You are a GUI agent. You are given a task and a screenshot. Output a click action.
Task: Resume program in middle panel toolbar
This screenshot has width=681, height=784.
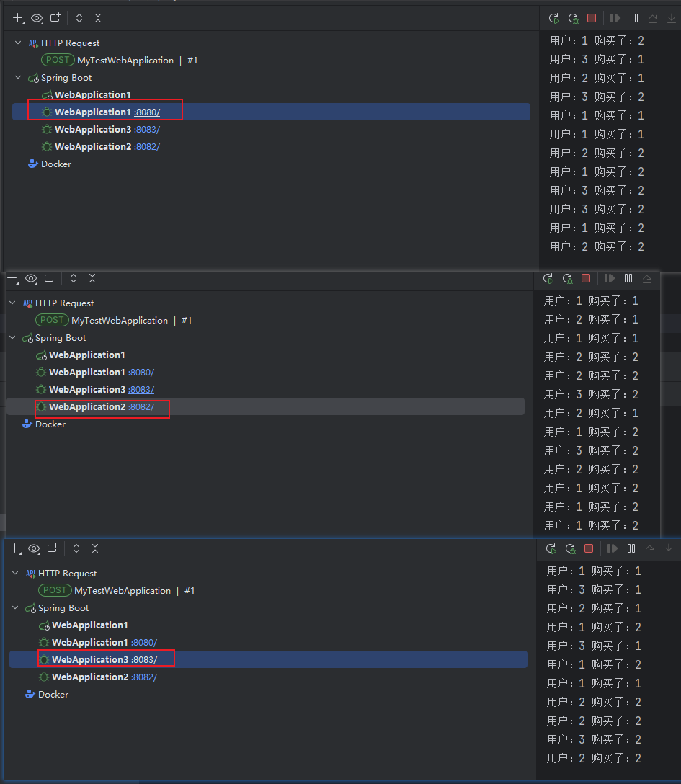[610, 278]
